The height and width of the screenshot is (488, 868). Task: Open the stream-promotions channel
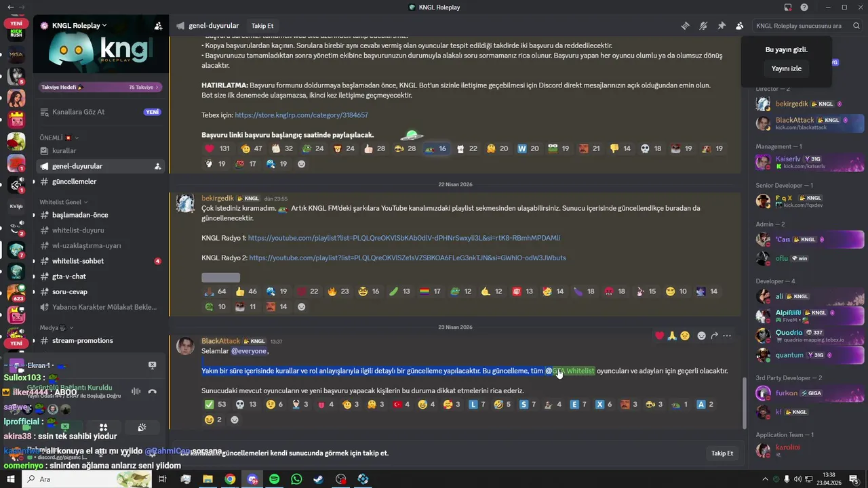(x=100, y=340)
